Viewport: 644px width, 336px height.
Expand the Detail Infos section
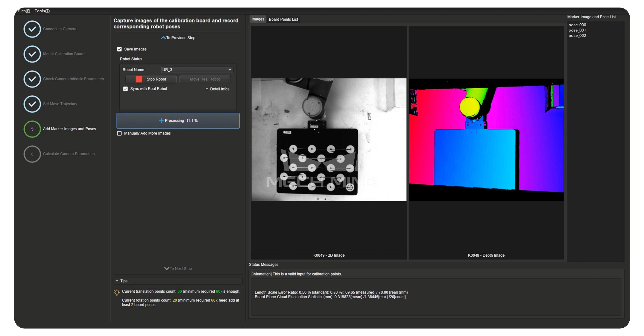click(x=217, y=89)
